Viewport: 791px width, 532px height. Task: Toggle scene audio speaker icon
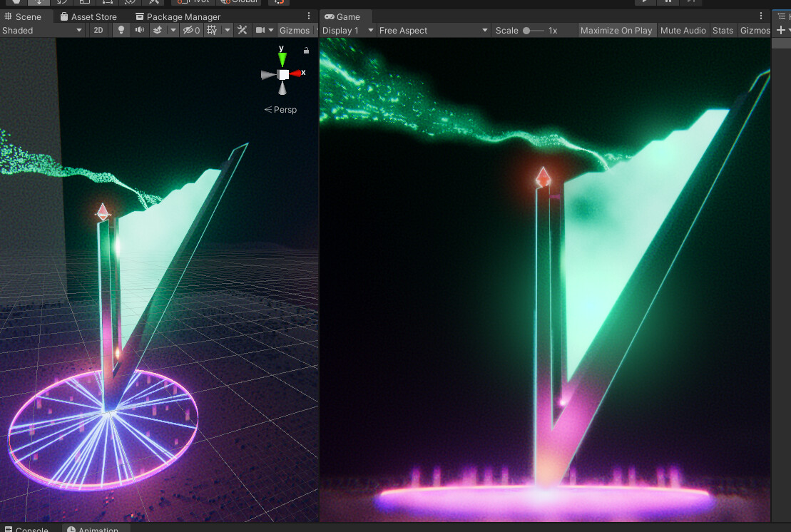139,30
